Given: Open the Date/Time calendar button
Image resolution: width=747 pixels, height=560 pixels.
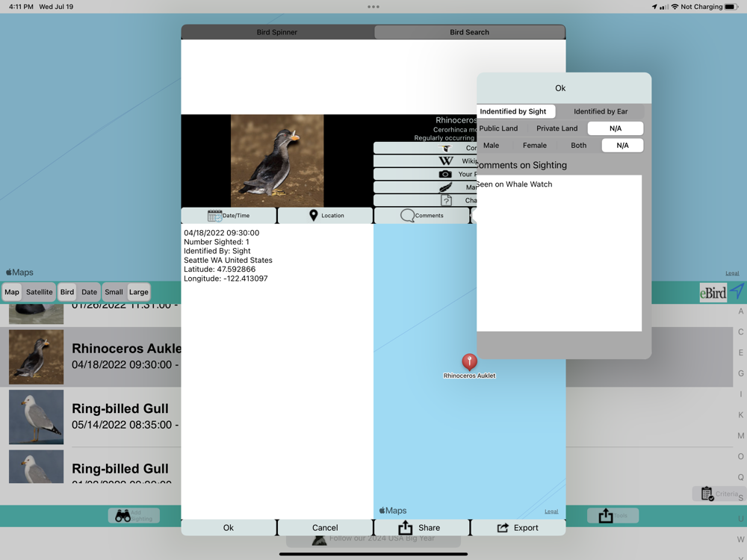Looking at the screenshot, I should [x=229, y=215].
